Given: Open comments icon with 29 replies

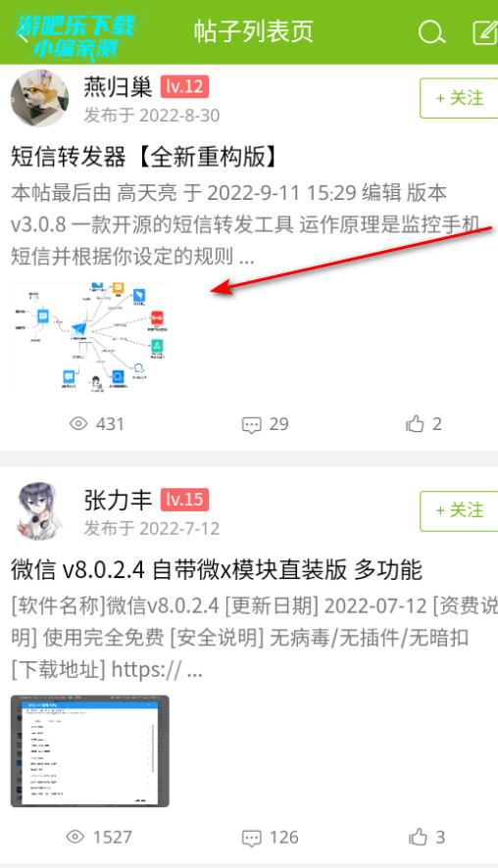Looking at the screenshot, I should [252, 425].
